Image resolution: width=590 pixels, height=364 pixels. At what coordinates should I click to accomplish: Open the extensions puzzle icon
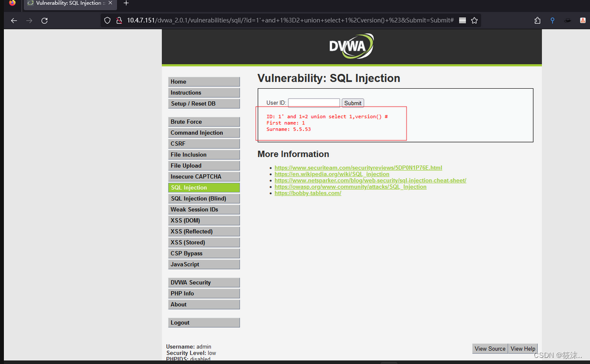click(537, 21)
